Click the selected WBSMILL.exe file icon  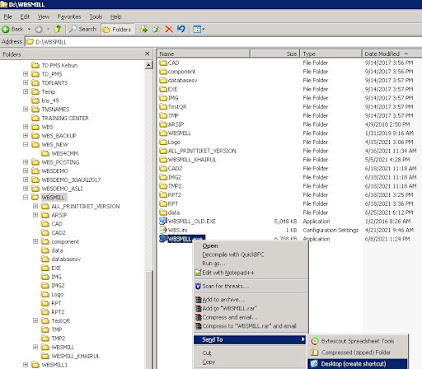coord(163,239)
